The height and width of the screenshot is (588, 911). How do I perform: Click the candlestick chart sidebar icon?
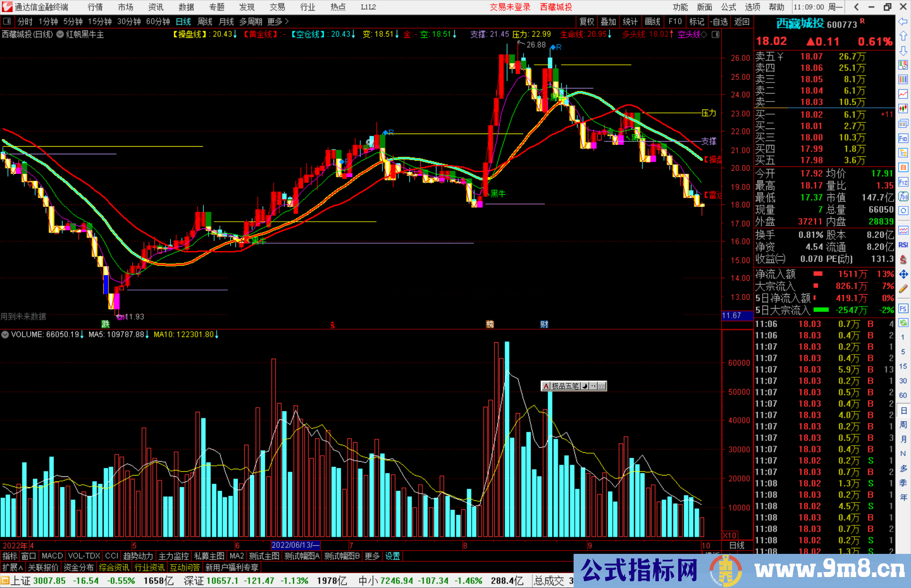(903, 108)
